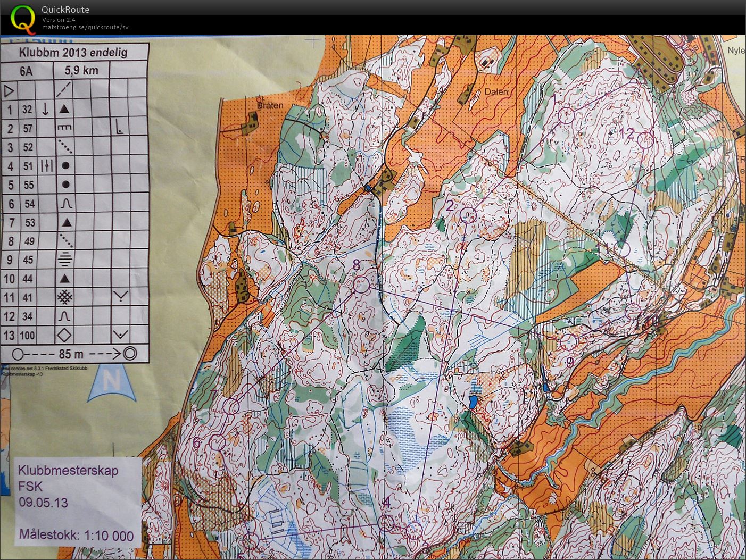The height and width of the screenshot is (560, 746).
Task: Click the date '09.05.13'
Action: click(x=43, y=503)
